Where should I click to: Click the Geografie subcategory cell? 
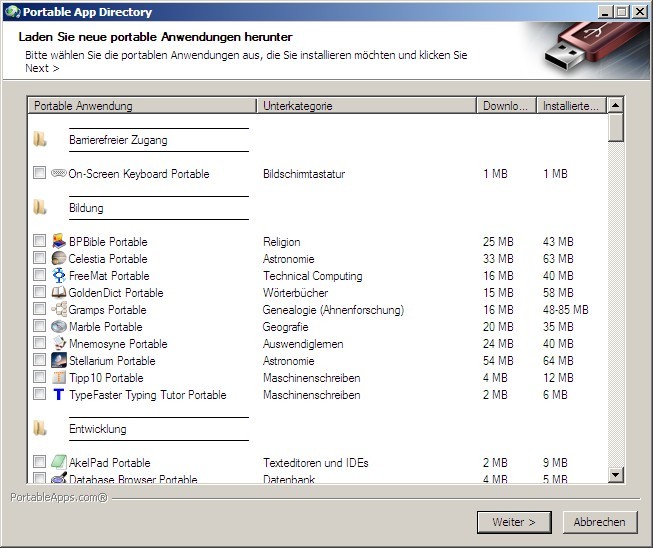[x=285, y=327]
